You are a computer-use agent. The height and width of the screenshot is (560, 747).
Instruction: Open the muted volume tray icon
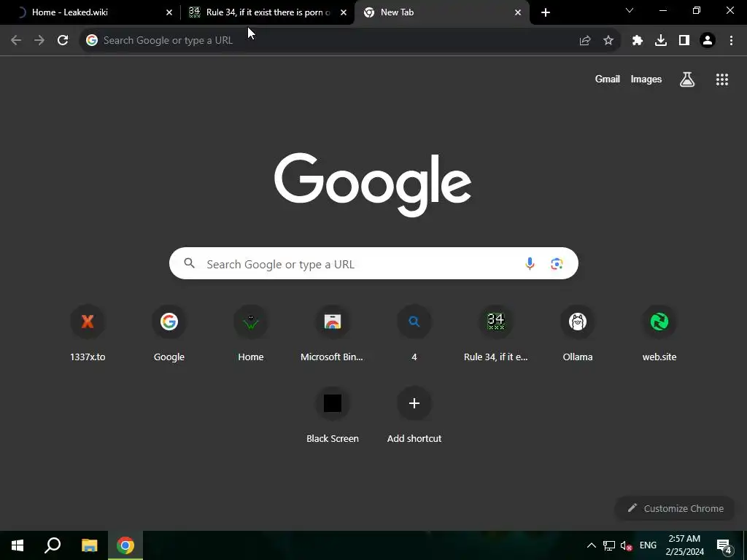tap(627, 545)
